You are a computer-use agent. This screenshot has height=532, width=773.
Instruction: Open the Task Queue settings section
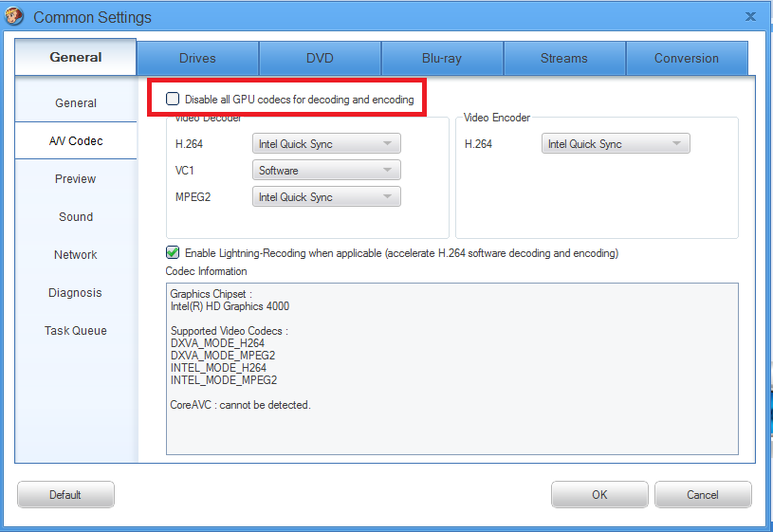point(76,331)
